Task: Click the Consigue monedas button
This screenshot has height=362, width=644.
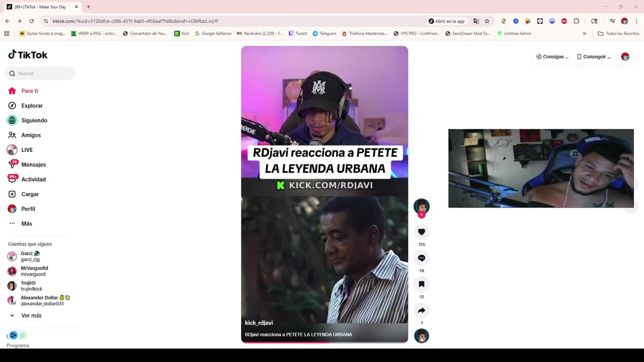Action: (x=552, y=57)
